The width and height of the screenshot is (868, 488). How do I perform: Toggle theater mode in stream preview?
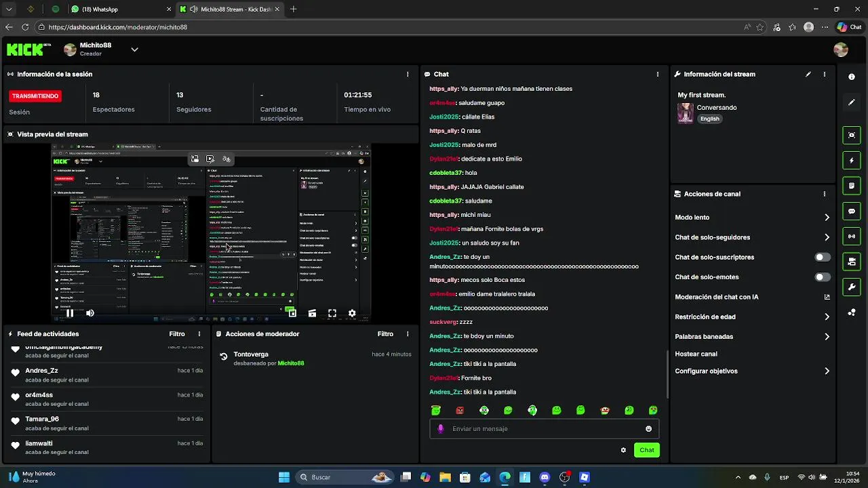(312, 313)
